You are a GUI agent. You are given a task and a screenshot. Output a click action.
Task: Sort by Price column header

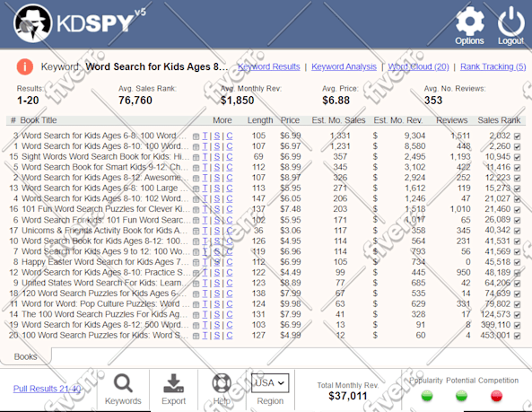pyautogui.click(x=290, y=120)
